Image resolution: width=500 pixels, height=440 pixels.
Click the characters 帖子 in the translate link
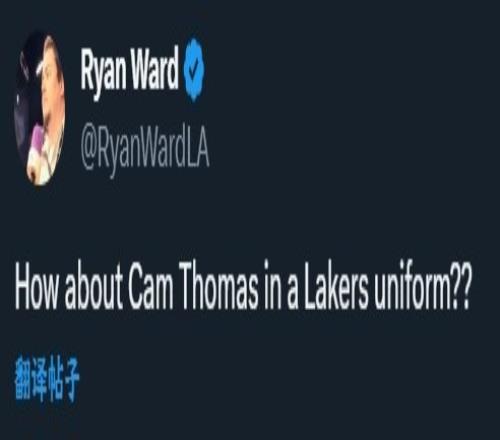[x=64, y=378]
